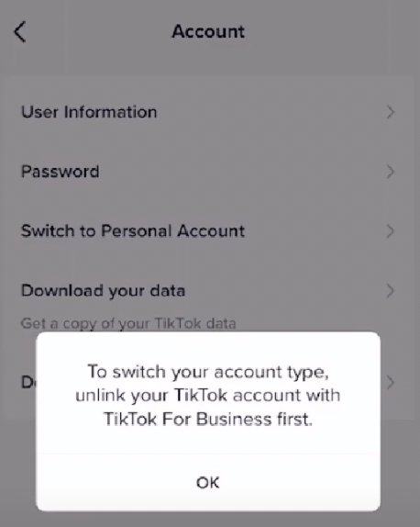Expand the Switch to Personal Account chevron
The height and width of the screenshot is (527, 420).
(390, 231)
